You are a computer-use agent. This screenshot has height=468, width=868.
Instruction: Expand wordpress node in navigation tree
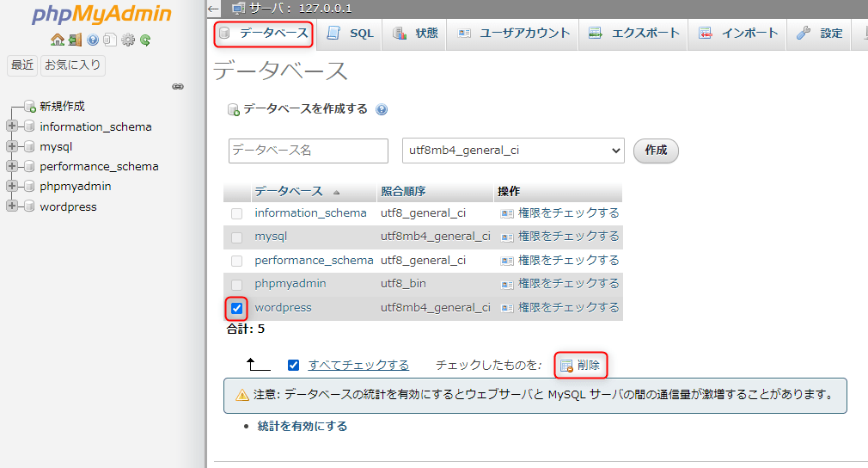coord(12,206)
